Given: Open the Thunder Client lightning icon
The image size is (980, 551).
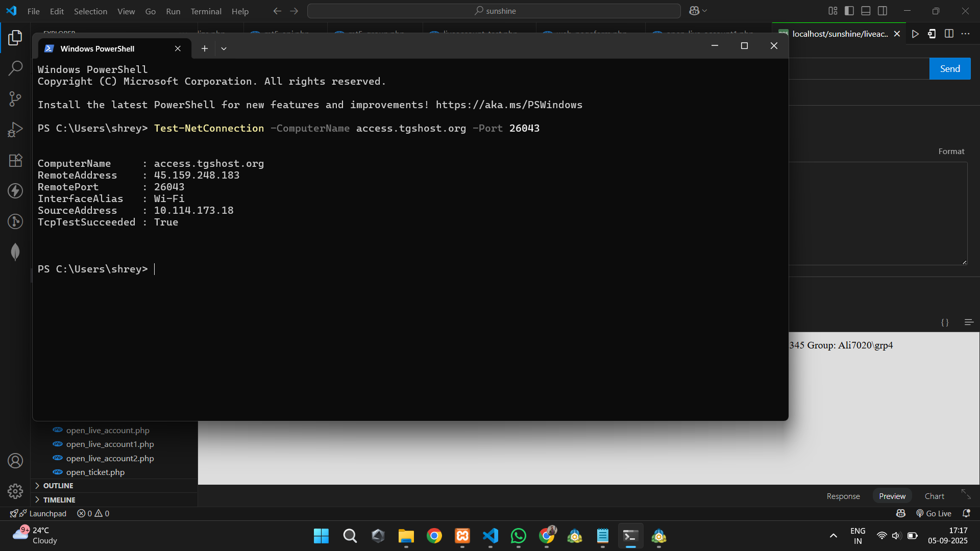Looking at the screenshot, I should click(x=15, y=191).
